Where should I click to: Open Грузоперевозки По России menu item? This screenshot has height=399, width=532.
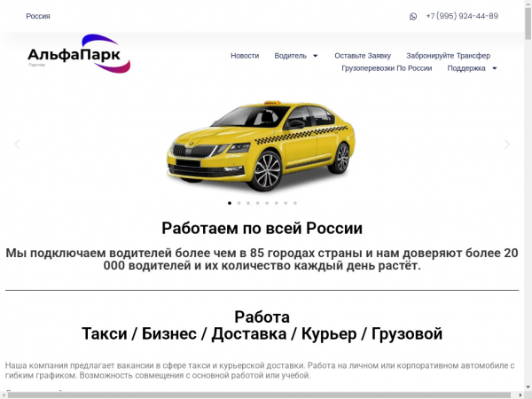pos(387,68)
